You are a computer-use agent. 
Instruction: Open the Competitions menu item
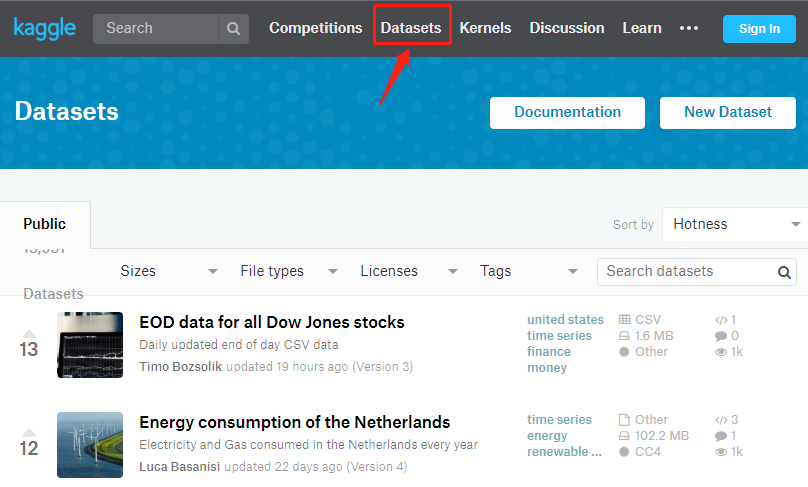click(316, 28)
